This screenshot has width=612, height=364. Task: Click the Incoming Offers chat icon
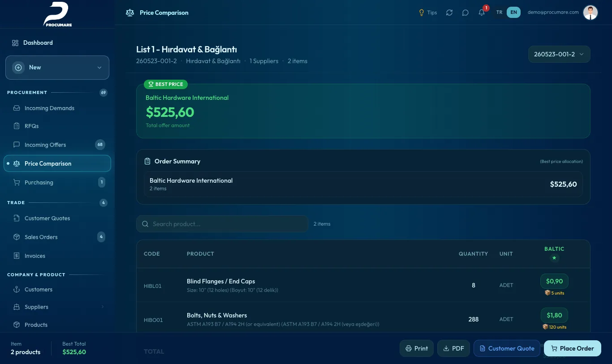(x=17, y=145)
